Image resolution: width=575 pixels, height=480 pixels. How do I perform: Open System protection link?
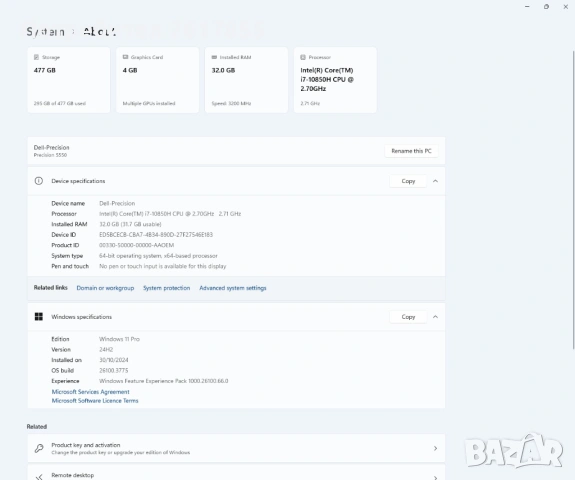[166, 288]
